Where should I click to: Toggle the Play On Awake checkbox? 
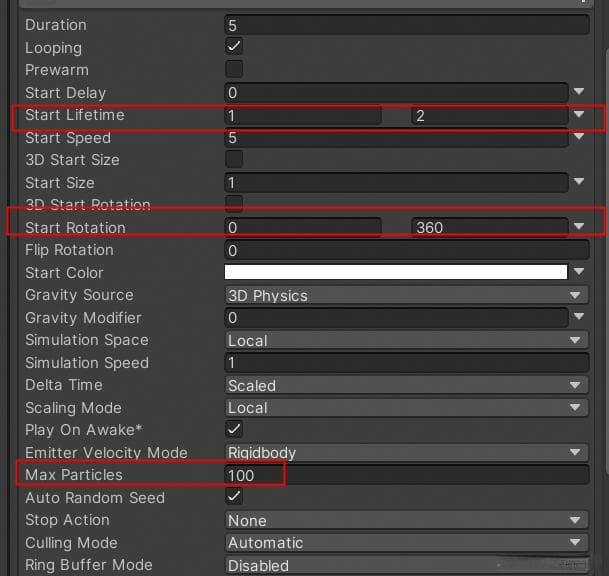[234, 429]
